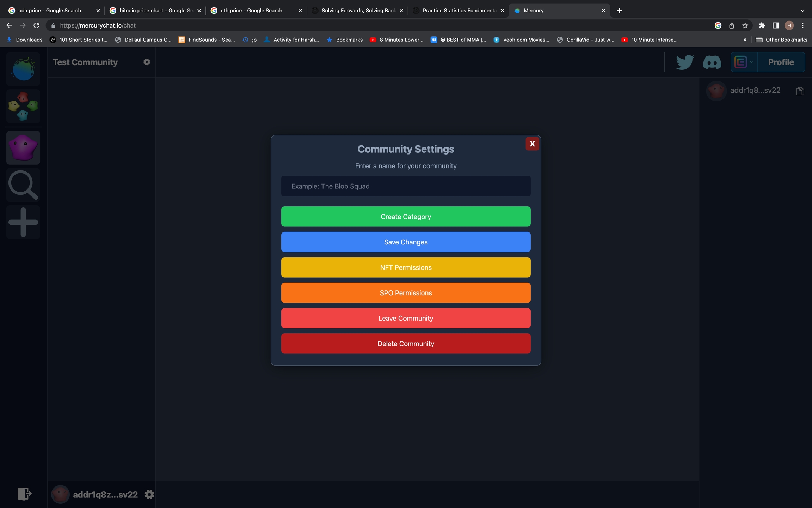Click user settings gear beside addr1q8z...sv22
812x508 pixels.
tap(149, 495)
